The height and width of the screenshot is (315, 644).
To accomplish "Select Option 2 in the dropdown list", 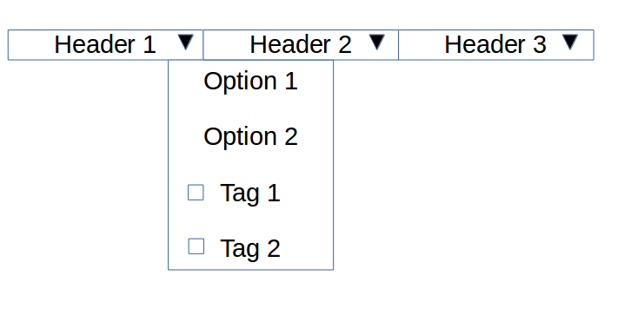I will click(250, 136).
